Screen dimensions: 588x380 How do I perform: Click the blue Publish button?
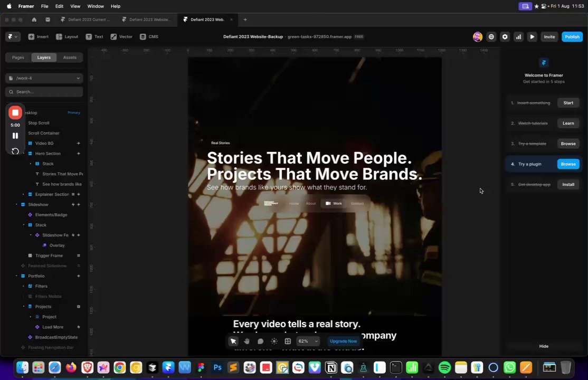point(572,37)
